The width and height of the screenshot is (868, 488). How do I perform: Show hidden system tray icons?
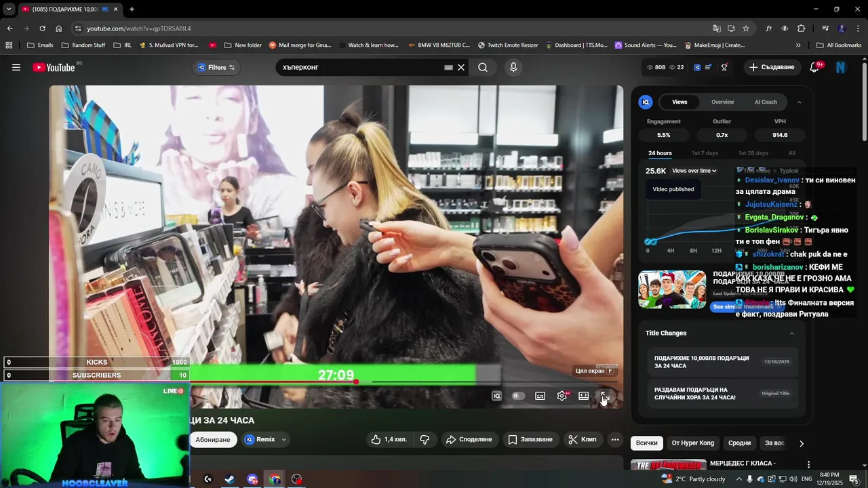point(739,479)
